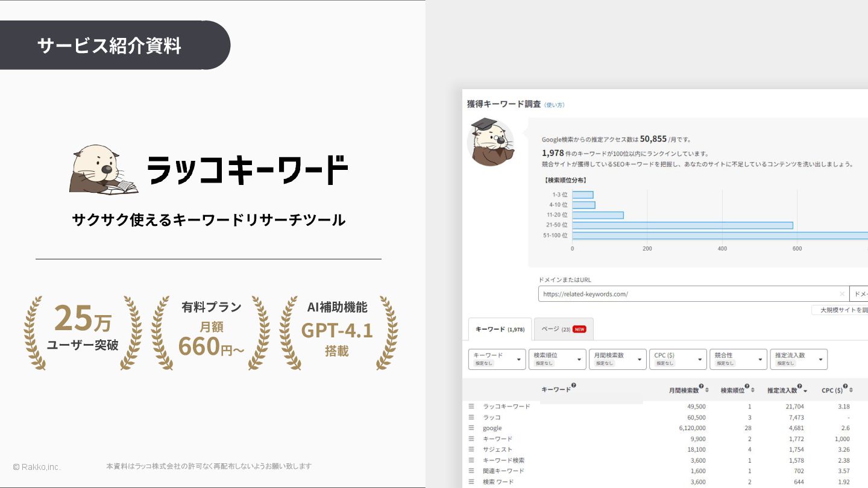Click the CPC value 1,000
The image size is (868, 488).
[842, 439]
